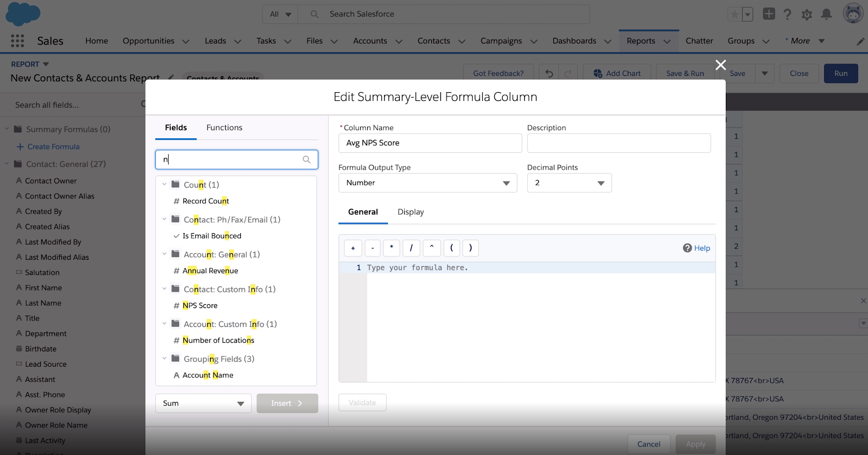Open the Notifications bell icon
The image size is (868, 455).
826,14
